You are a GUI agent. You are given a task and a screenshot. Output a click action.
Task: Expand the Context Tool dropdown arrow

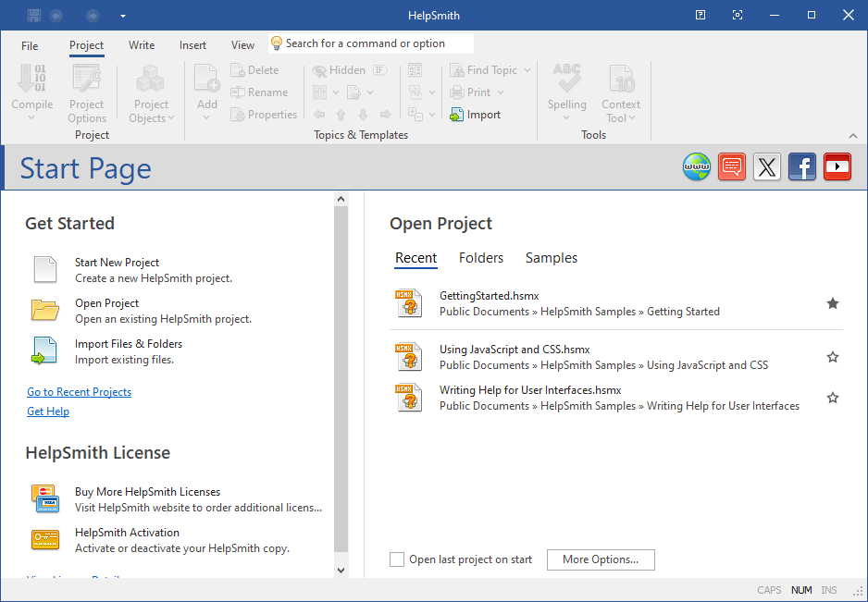(632, 117)
